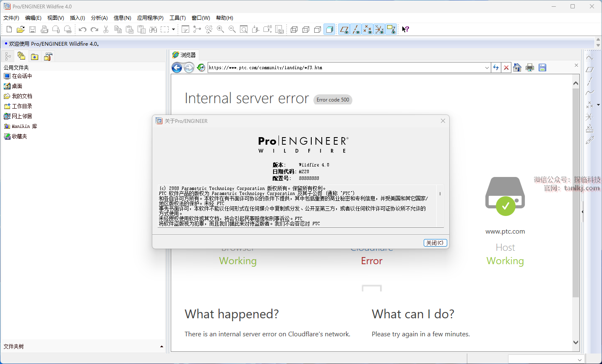Viewport: 602px width, 364px height.
Task: Print the browser page
Action: pyautogui.click(x=530, y=68)
